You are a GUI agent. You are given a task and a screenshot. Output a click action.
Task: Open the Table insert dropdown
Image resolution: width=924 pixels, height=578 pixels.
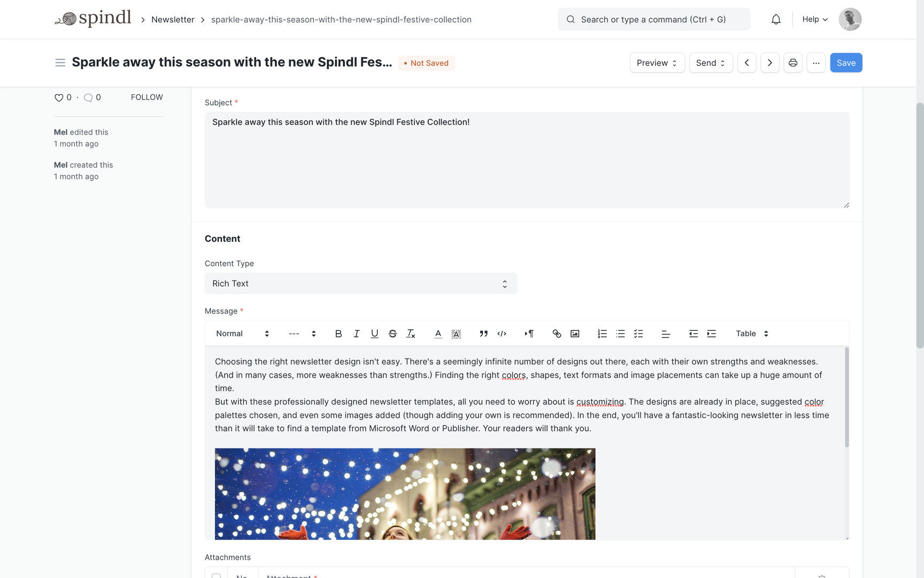[752, 333]
